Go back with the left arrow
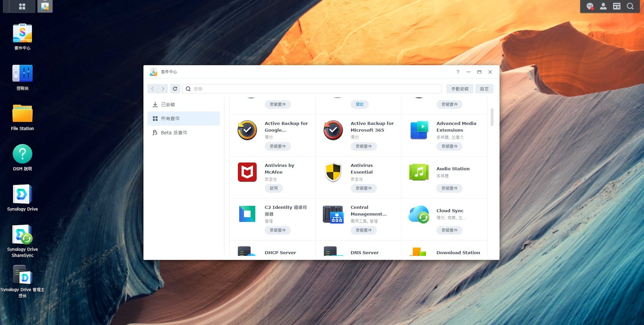The width and height of the screenshot is (644, 325). click(152, 89)
